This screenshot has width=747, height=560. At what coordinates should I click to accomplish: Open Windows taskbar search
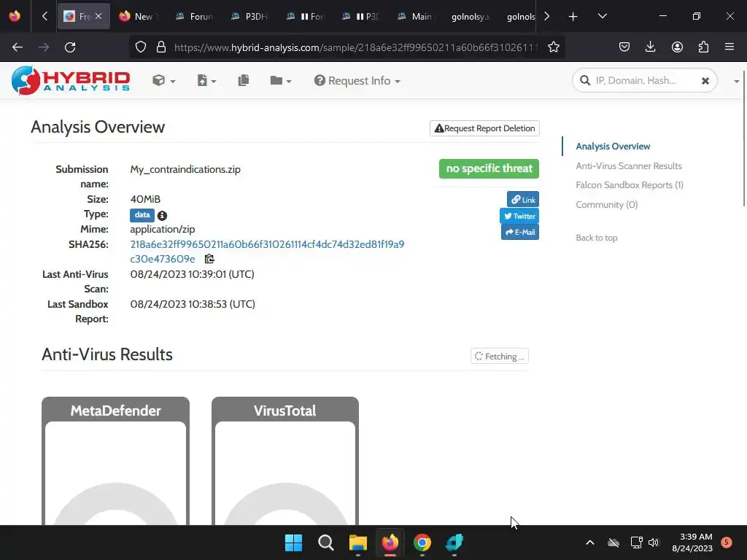(x=326, y=542)
